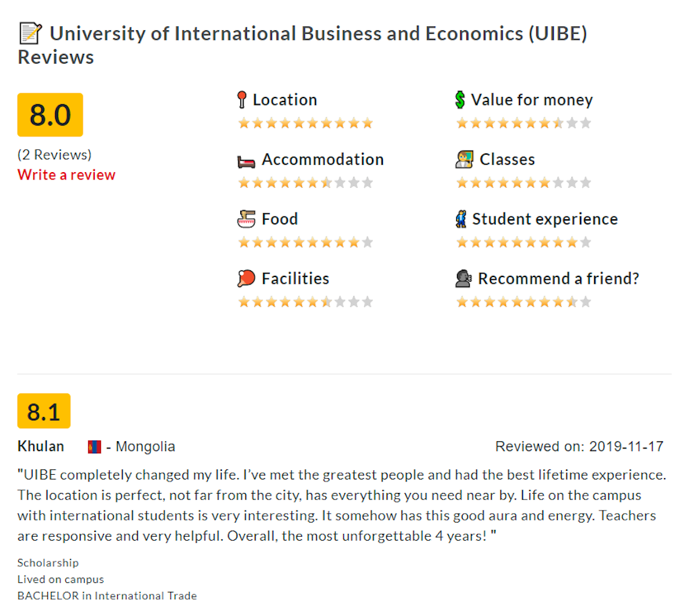This screenshot has width=689, height=616.
Task: Open the Write a review link
Action: click(x=67, y=175)
